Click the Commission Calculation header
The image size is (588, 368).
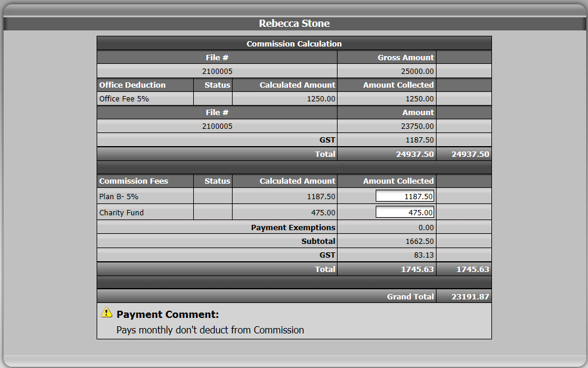pos(294,44)
